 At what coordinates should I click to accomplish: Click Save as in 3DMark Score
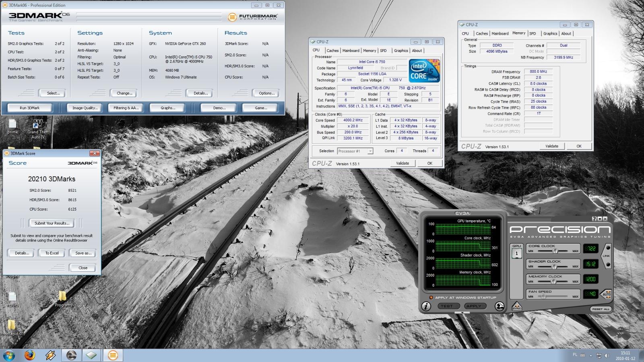[83, 253]
